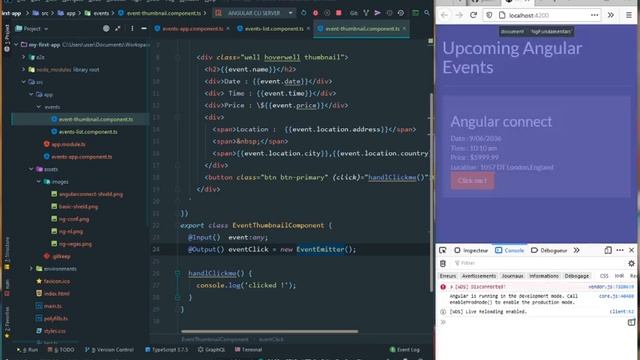This screenshot has width=640, height=360.
Task: Collapse the assets folder
Action: (x=31, y=169)
